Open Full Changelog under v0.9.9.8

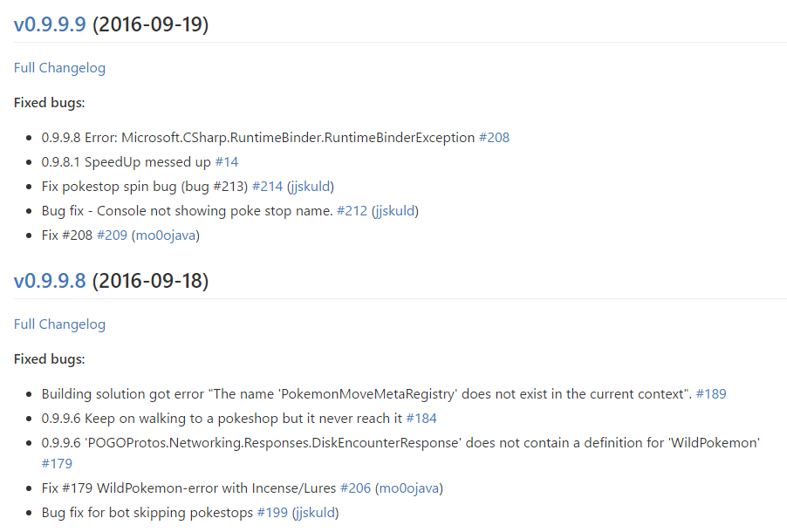point(59,324)
